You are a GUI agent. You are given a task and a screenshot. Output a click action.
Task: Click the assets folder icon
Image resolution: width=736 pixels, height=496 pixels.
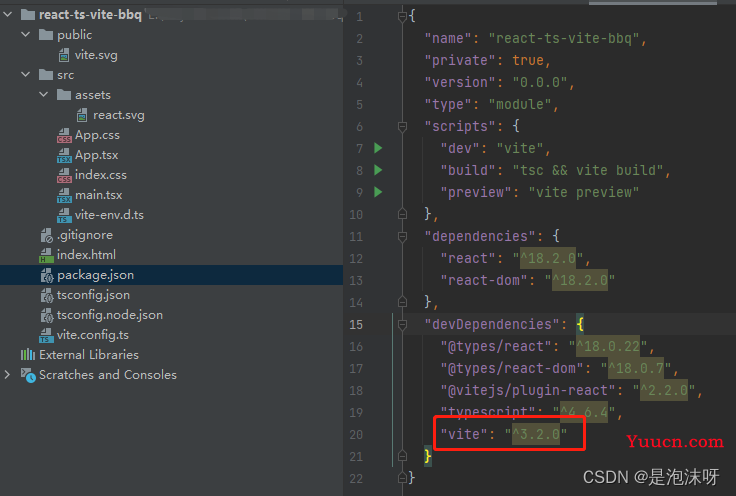pyautogui.click(x=63, y=95)
